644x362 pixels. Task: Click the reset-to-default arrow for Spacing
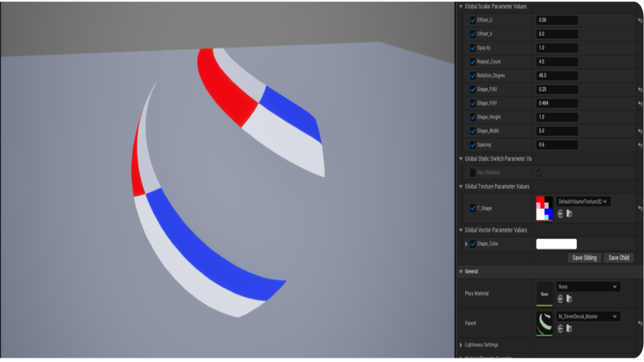640,145
